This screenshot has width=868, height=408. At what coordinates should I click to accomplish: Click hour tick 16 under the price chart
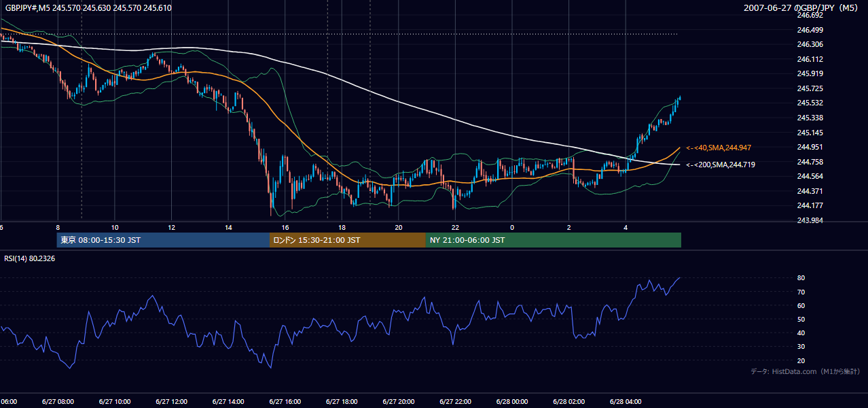pyautogui.click(x=285, y=228)
